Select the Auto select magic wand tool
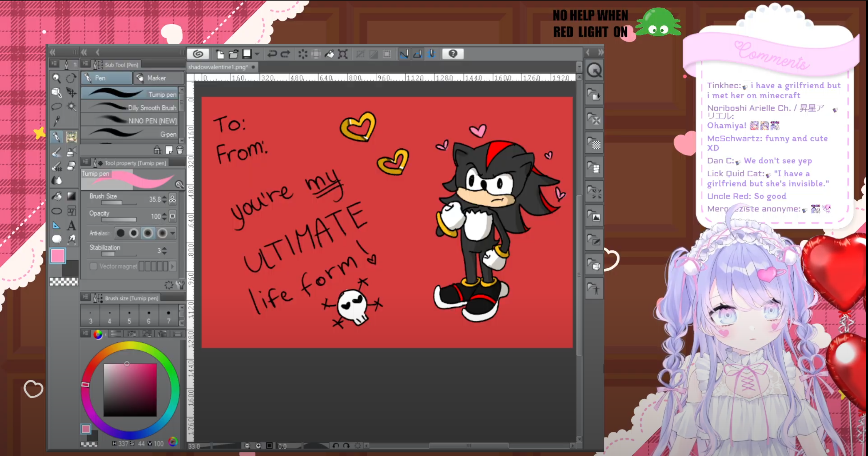Screen dimensions: 868x456 [x=71, y=106]
